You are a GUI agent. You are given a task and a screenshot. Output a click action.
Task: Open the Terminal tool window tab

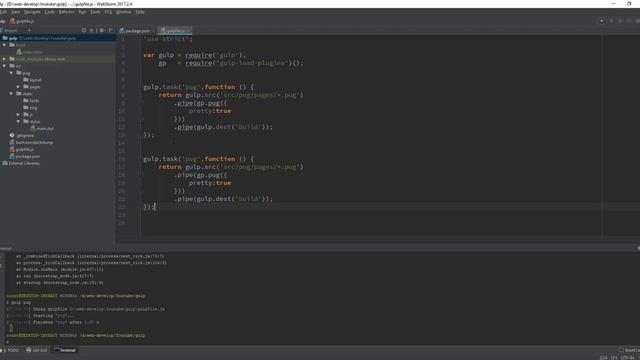[65, 350]
